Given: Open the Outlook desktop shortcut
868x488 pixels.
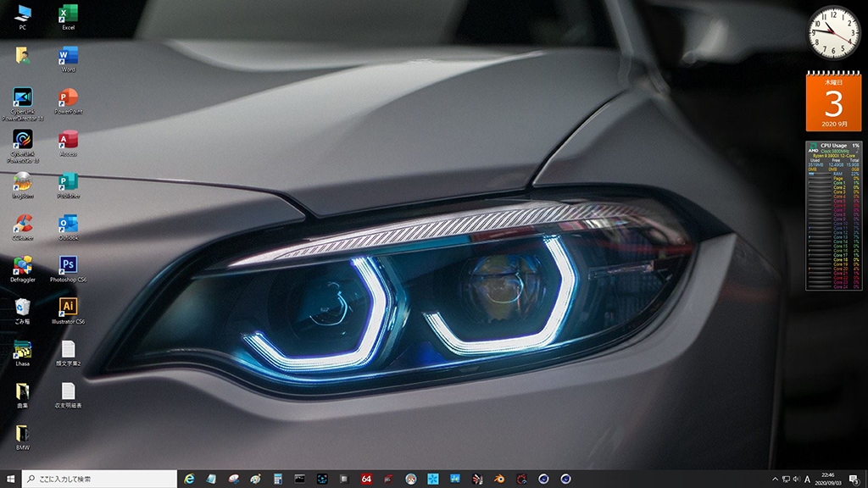Looking at the screenshot, I should pos(68,227).
